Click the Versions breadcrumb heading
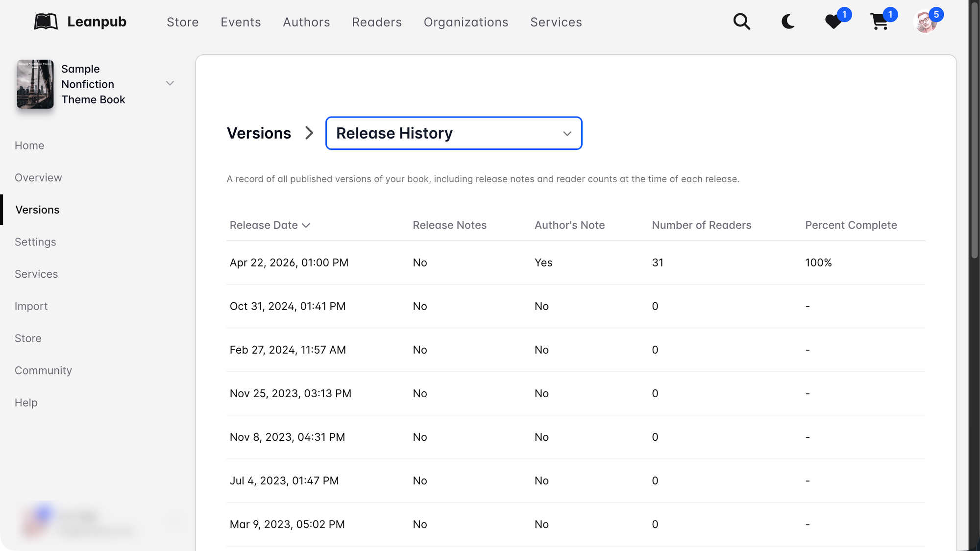980x551 pixels. pos(259,133)
